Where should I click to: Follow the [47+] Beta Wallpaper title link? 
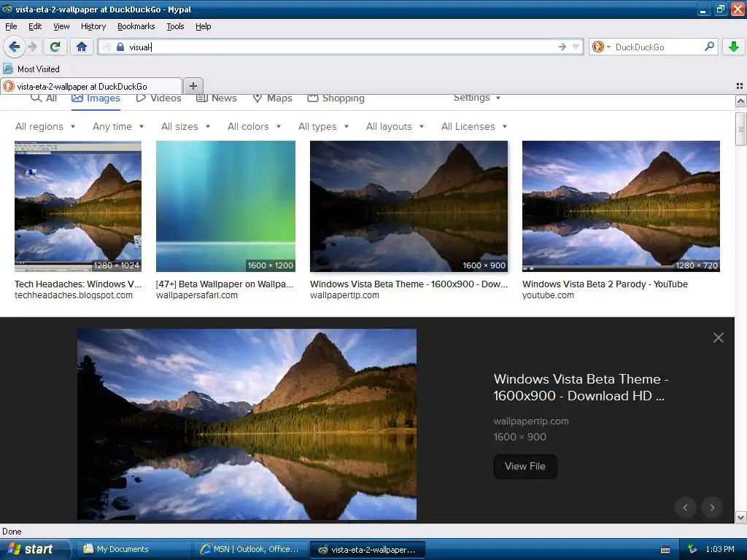click(x=225, y=284)
